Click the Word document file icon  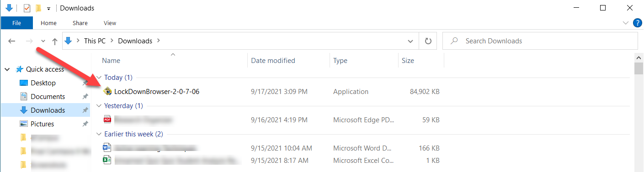[107, 148]
